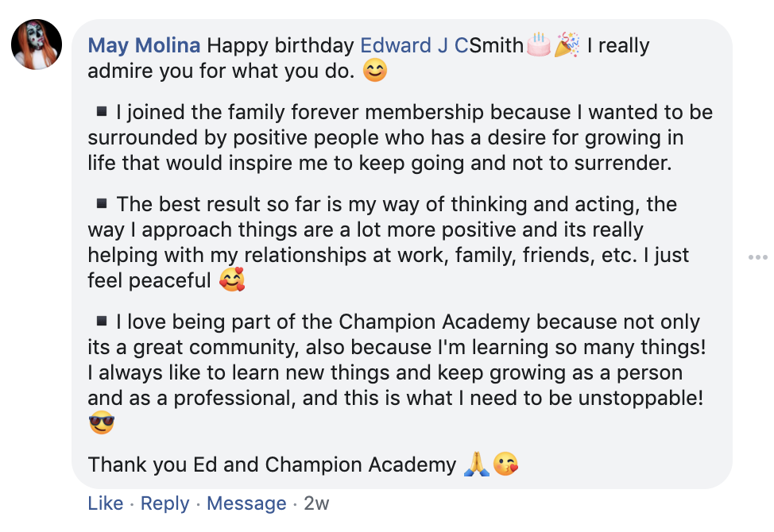Click the kissing face emoji

click(505, 464)
